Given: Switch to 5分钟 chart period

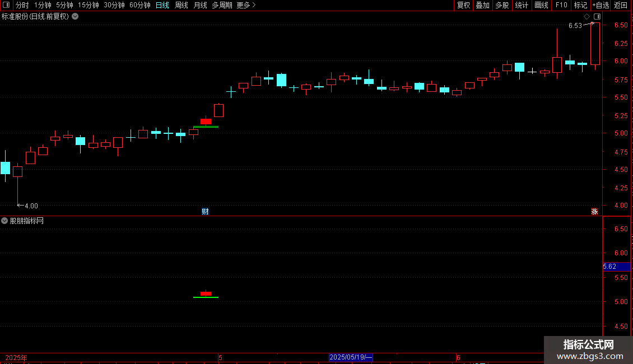Looking at the screenshot, I should tap(64, 5).
